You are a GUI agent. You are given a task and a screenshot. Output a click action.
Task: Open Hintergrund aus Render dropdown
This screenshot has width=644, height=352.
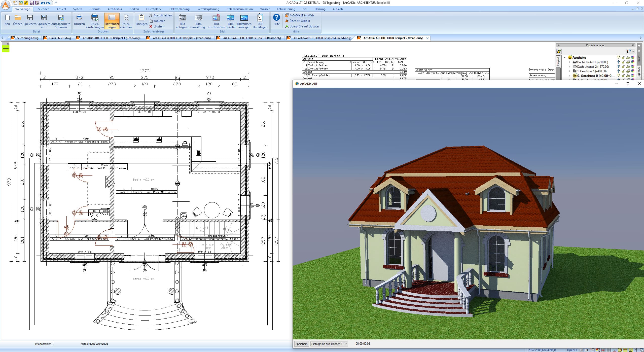(x=329, y=344)
